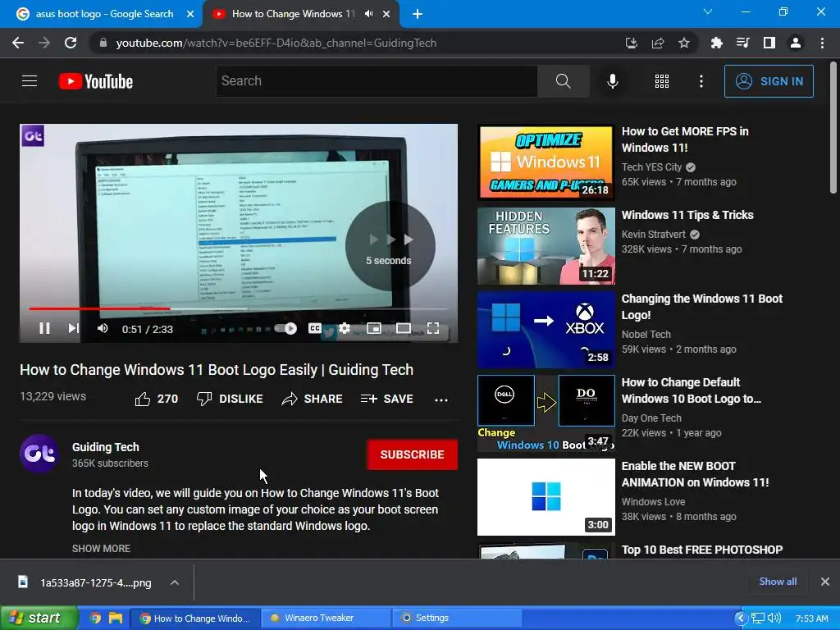The height and width of the screenshot is (630, 840).
Task: Go back to previous page
Action: 18,43
